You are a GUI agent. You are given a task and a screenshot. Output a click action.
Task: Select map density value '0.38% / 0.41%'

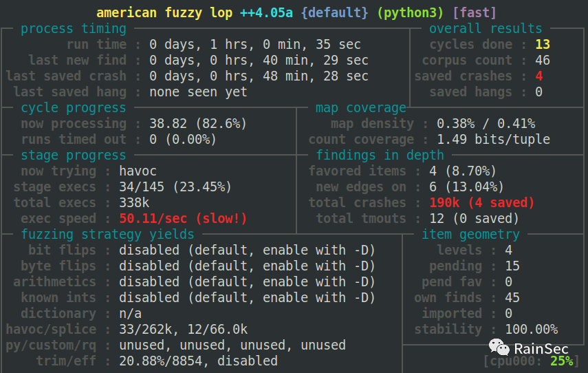(x=486, y=123)
